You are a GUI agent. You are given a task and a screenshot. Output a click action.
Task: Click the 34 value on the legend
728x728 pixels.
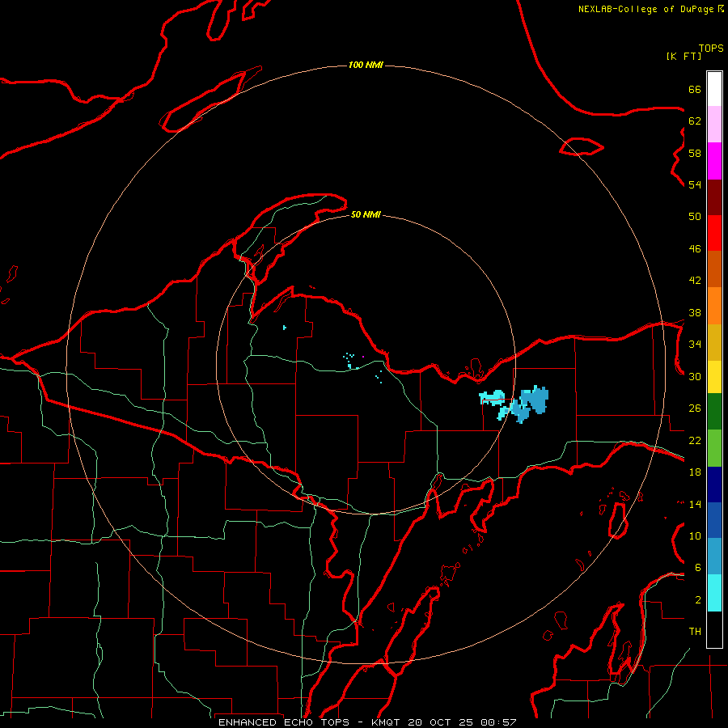pyautogui.click(x=695, y=345)
